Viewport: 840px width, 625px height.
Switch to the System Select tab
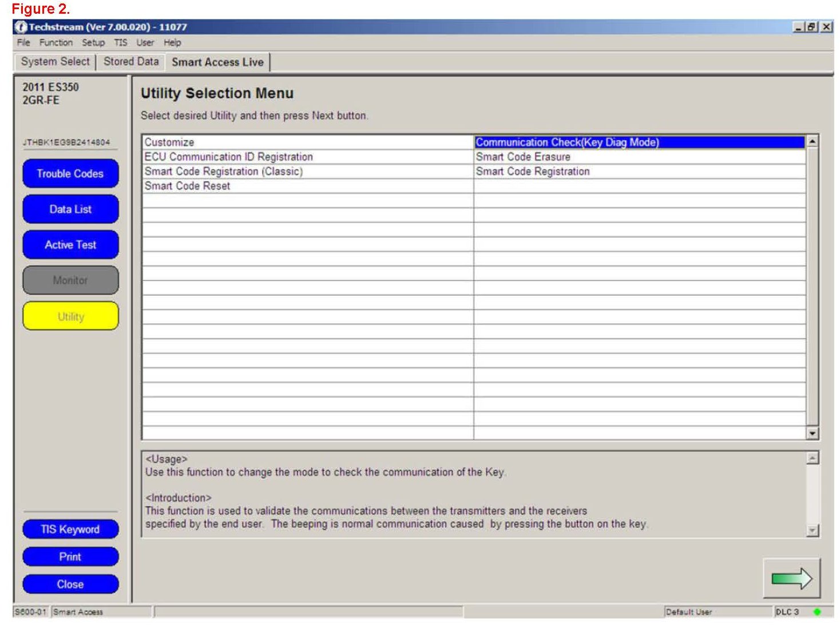[55, 62]
